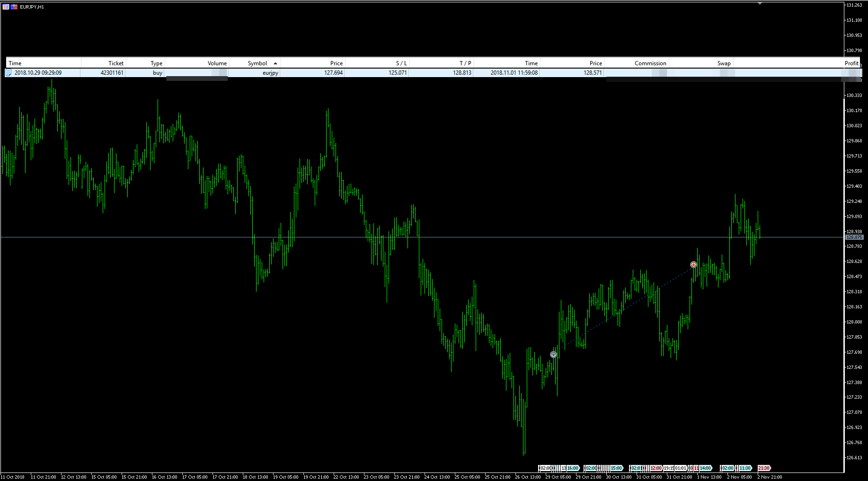Sort by the T / P column header

click(x=466, y=63)
